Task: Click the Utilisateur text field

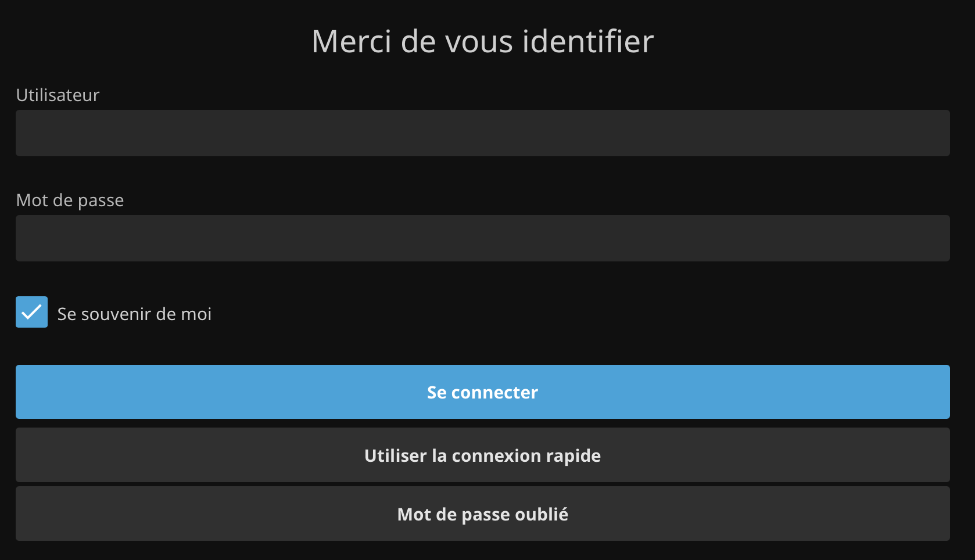Action: [482, 133]
